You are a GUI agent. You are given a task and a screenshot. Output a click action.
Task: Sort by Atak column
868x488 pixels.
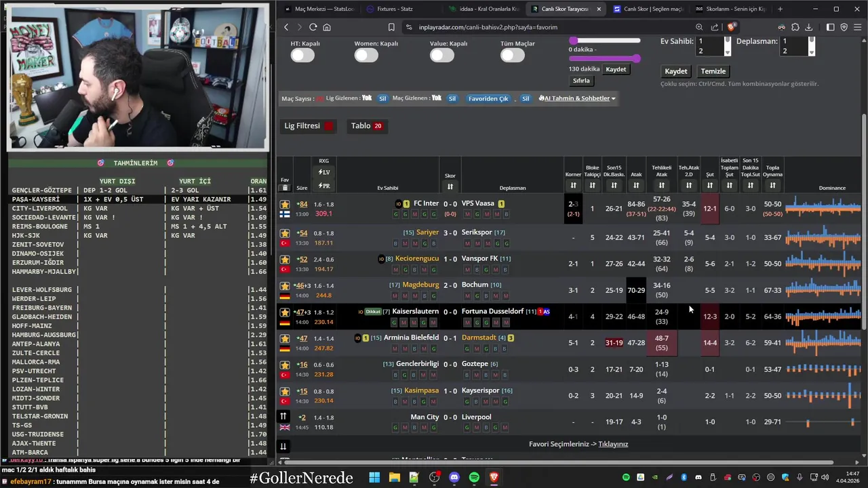tap(636, 186)
